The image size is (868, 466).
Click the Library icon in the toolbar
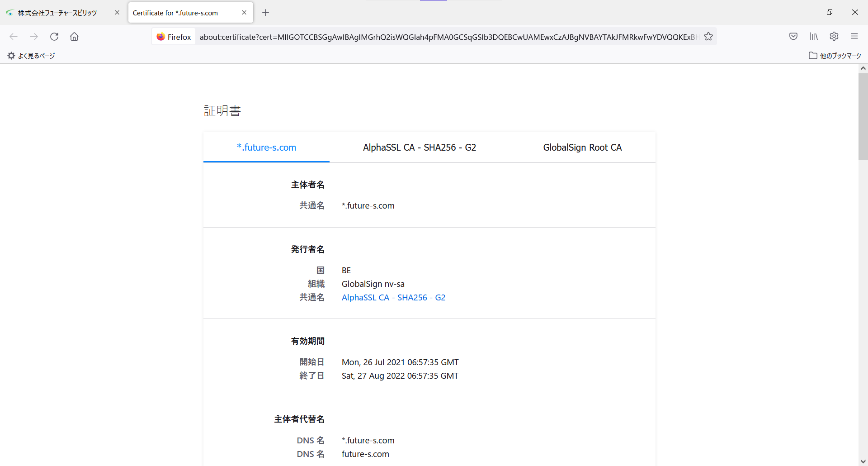point(814,36)
